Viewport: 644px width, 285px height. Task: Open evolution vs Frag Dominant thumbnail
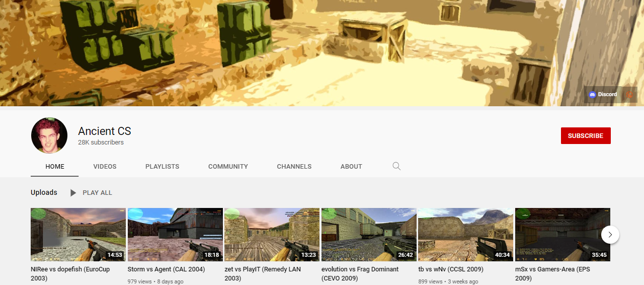pyautogui.click(x=369, y=235)
